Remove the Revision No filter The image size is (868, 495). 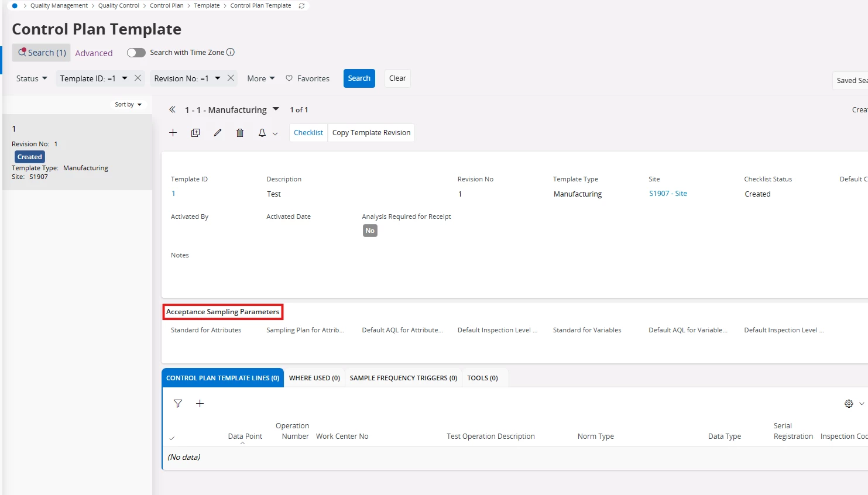point(231,78)
